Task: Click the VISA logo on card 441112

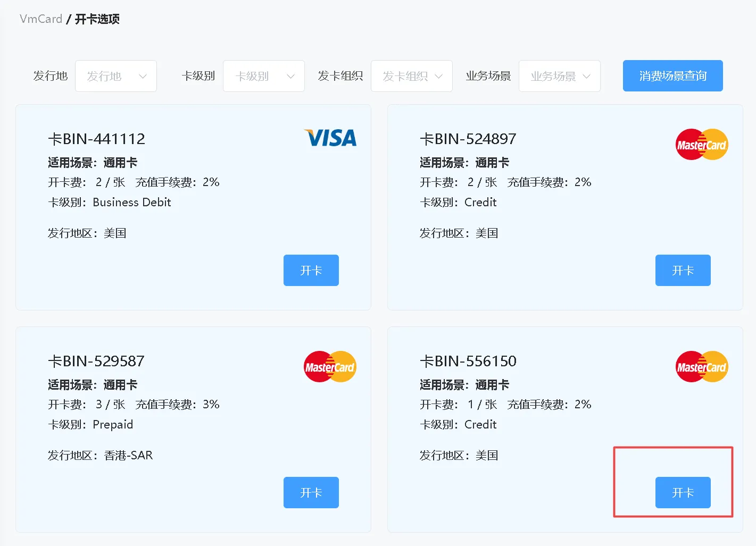Action: (x=330, y=138)
